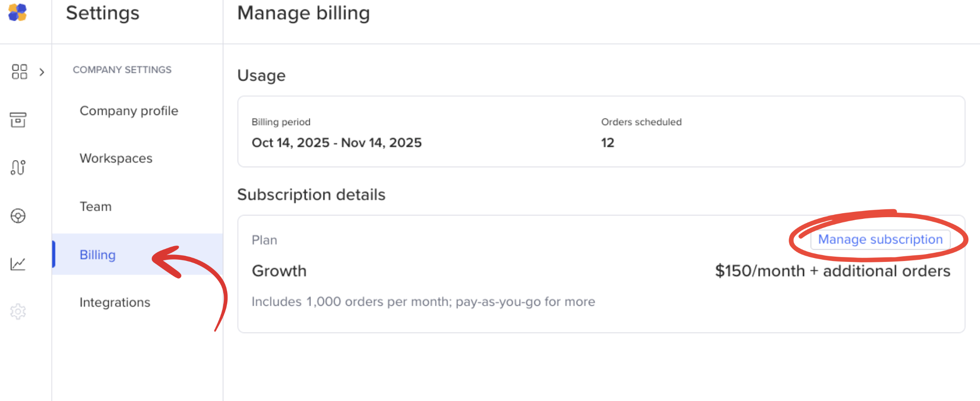Expand the sidebar with the chevron arrow
This screenshot has height=401, width=980.
click(42, 72)
